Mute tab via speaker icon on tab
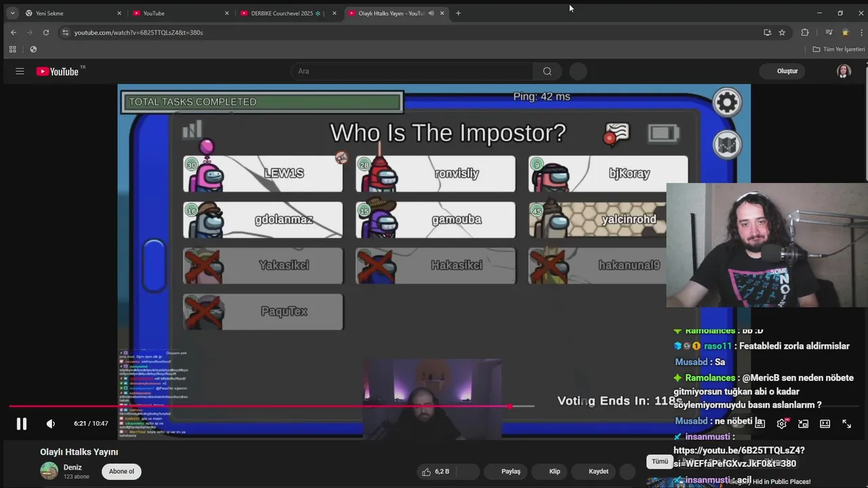 (431, 13)
